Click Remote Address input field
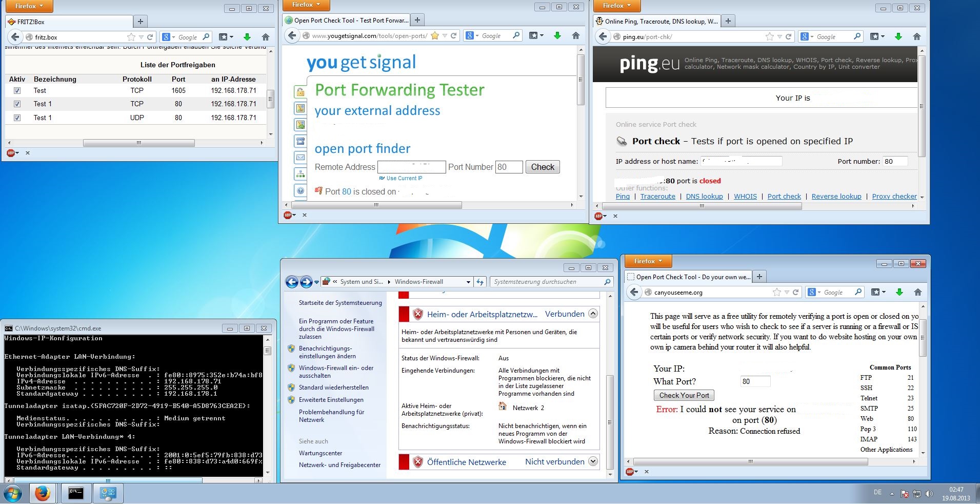Screen dimensions: 980x504 pos(412,167)
